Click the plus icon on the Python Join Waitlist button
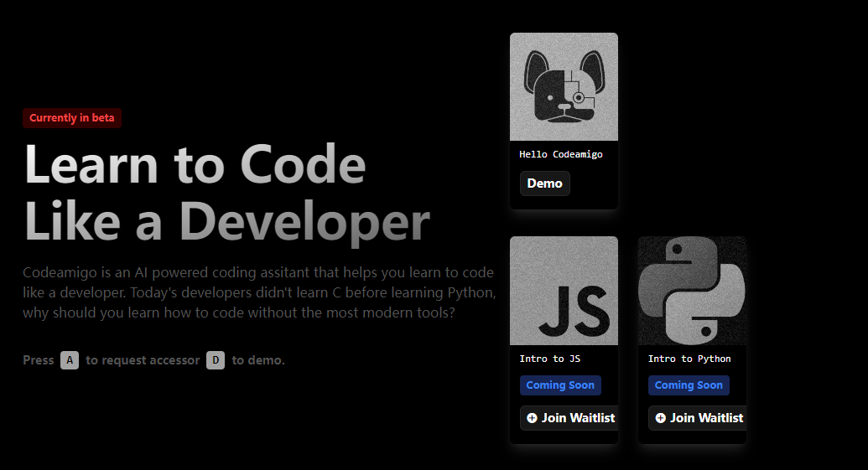 660,417
